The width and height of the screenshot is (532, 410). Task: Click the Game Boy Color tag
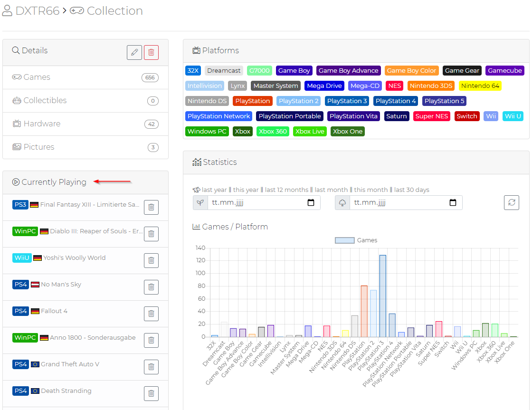pos(411,71)
